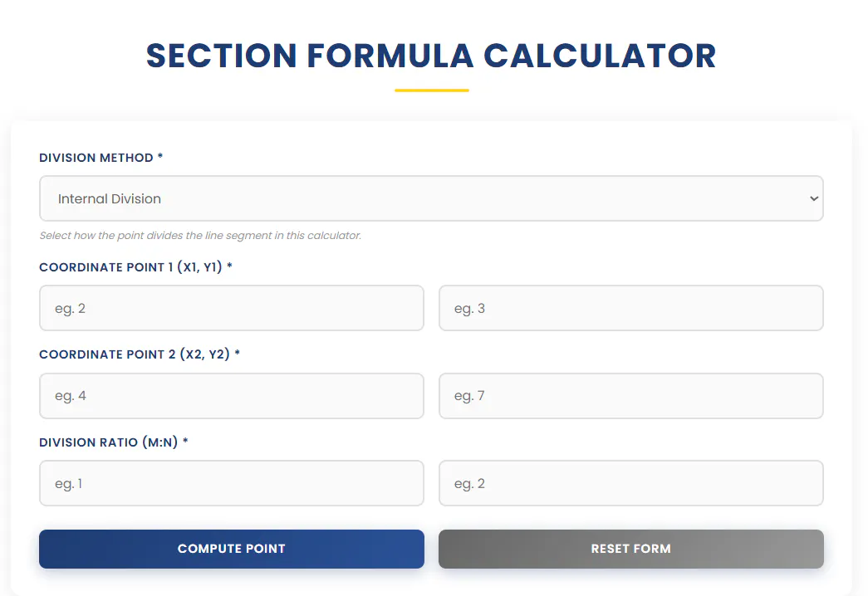Focus the Y2 field showing 'eg. 7'
868x596 pixels.
click(631, 396)
